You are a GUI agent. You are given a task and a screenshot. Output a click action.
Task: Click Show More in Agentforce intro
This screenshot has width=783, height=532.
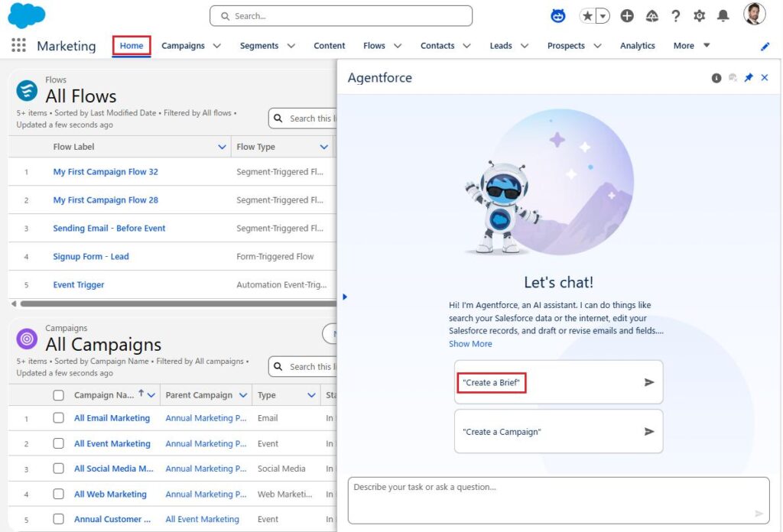pos(470,344)
